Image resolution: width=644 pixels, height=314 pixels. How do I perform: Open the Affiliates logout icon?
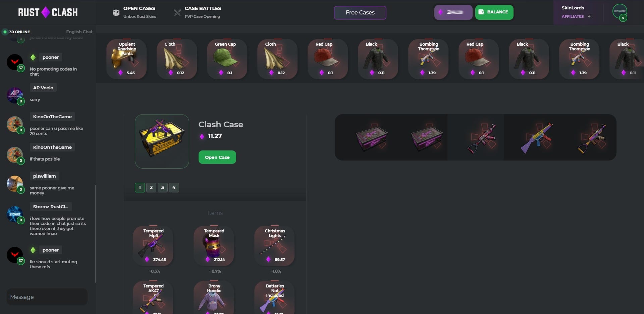tap(590, 16)
